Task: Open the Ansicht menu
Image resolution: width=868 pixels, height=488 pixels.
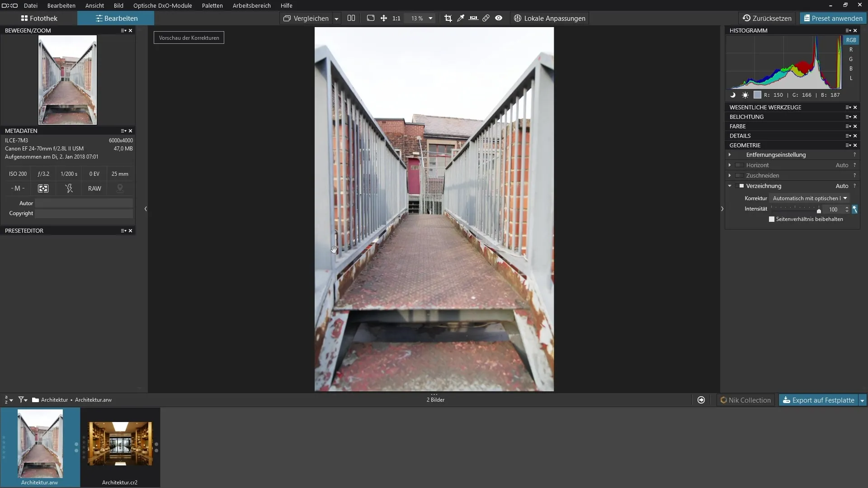Action: click(94, 5)
